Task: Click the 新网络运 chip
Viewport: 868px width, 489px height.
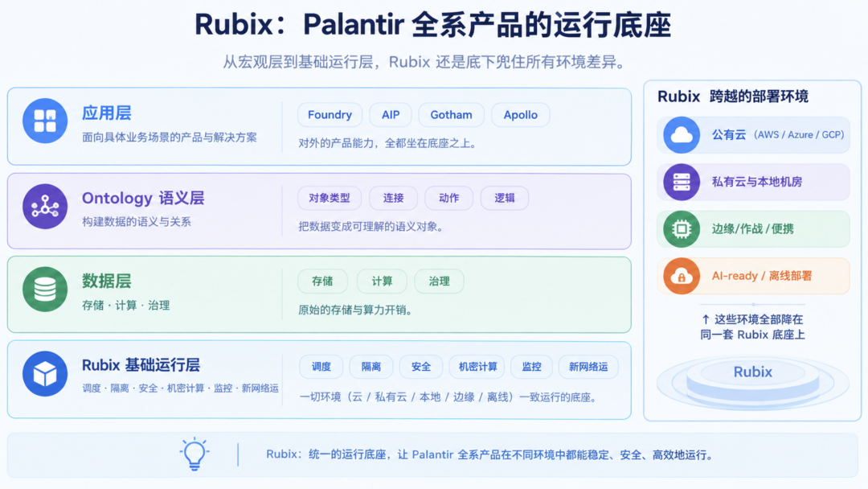Action: (588, 367)
